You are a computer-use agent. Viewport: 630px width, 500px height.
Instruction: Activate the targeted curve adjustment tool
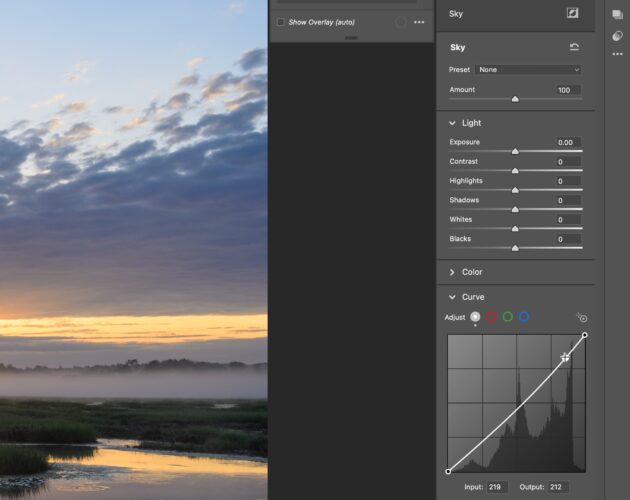pyautogui.click(x=581, y=318)
